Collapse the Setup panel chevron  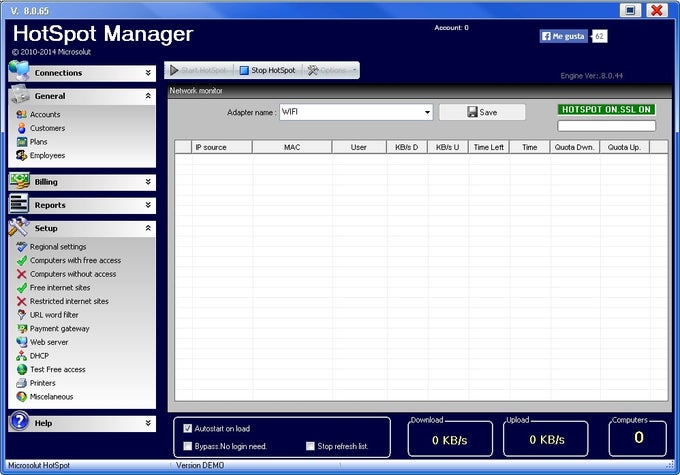[x=148, y=228]
